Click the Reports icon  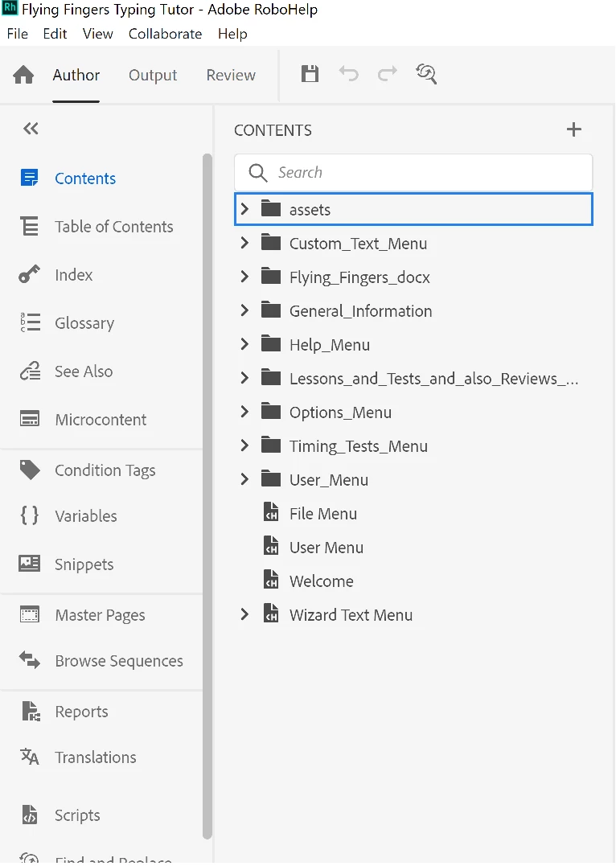pos(31,711)
